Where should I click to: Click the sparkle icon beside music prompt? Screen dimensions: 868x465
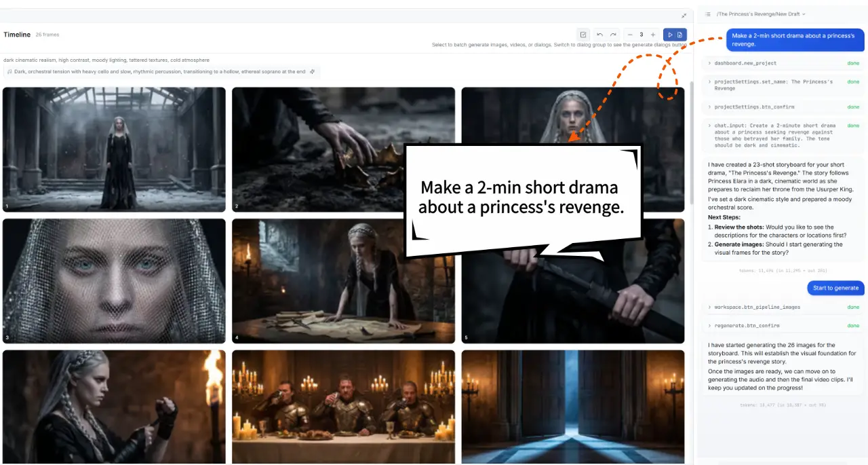(x=313, y=71)
